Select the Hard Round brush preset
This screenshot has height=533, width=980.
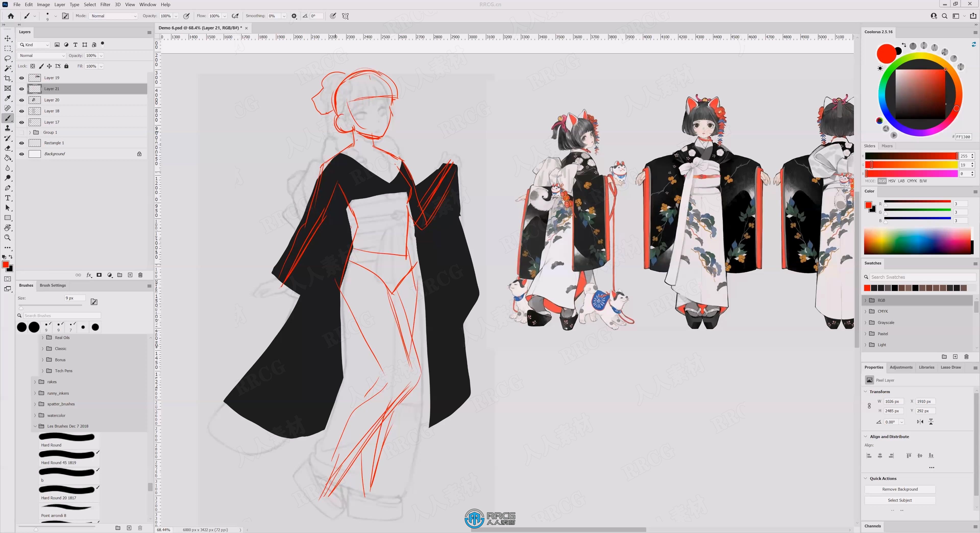coord(69,441)
